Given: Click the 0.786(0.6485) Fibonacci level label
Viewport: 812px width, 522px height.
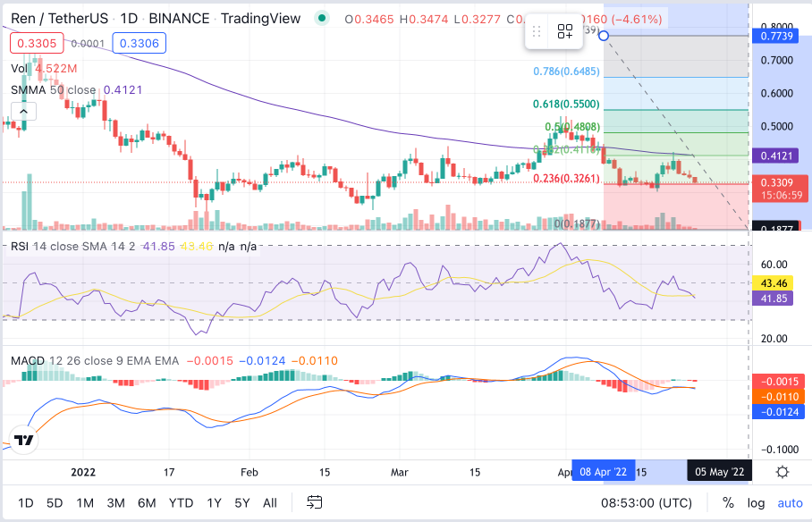Looking at the screenshot, I should [567, 72].
